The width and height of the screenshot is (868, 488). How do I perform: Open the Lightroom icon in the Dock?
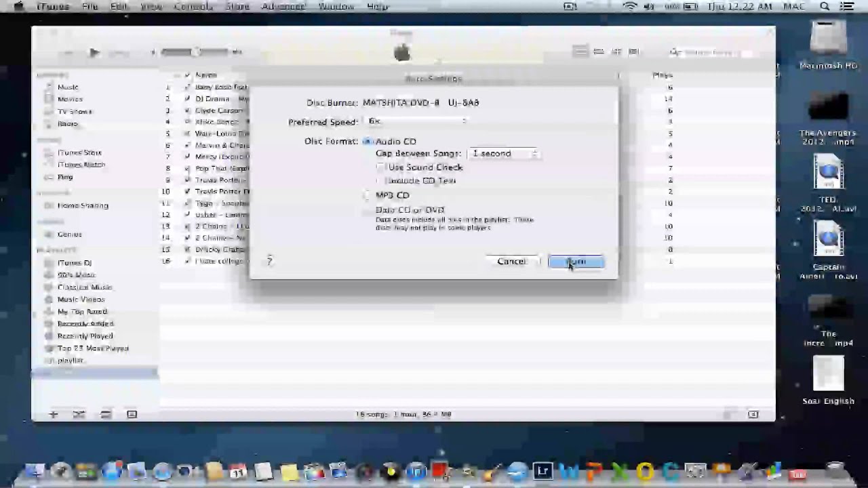tap(542, 471)
